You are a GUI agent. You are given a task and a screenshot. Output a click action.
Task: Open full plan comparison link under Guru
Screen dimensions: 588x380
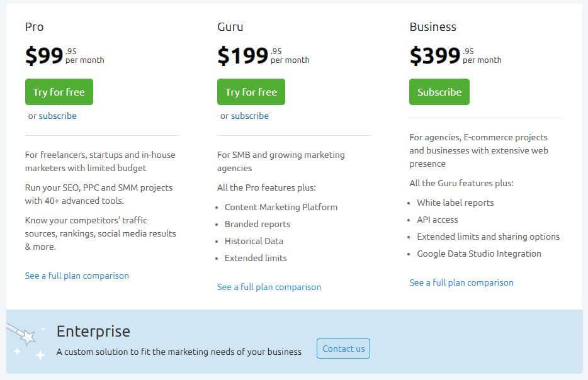pos(269,287)
